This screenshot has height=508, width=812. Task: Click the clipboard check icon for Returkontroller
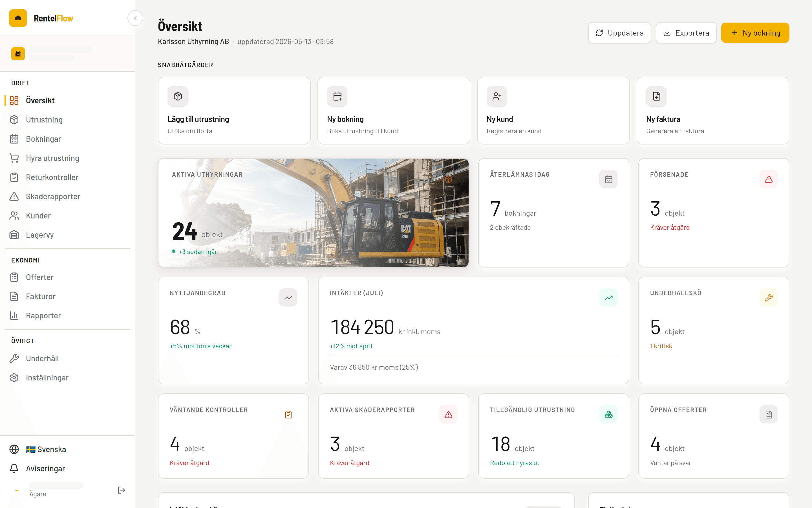[x=14, y=177]
